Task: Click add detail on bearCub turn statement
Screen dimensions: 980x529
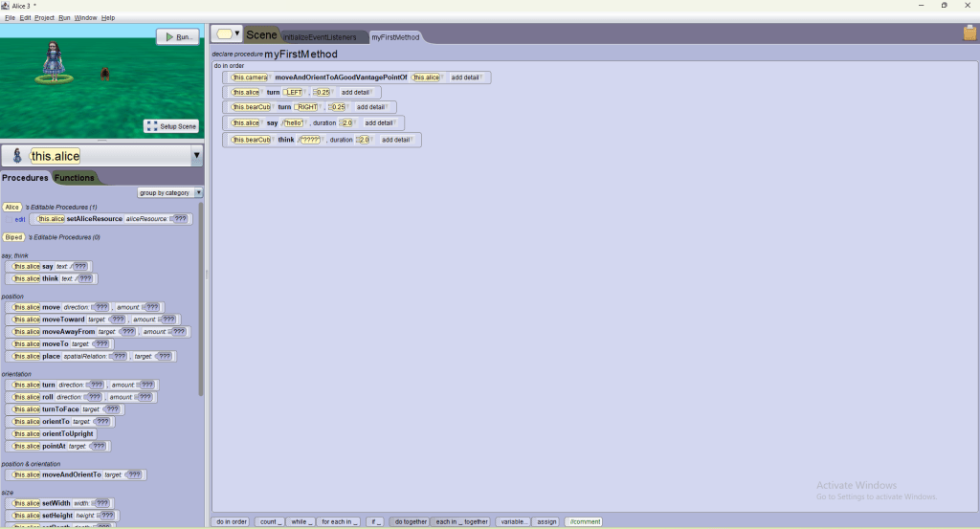Action: click(370, 107)
